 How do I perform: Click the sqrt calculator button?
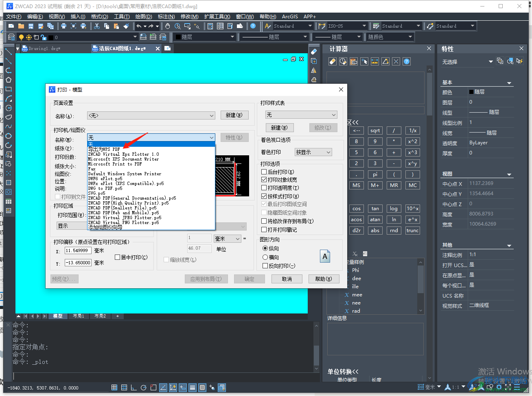click(x=375, y=131)
